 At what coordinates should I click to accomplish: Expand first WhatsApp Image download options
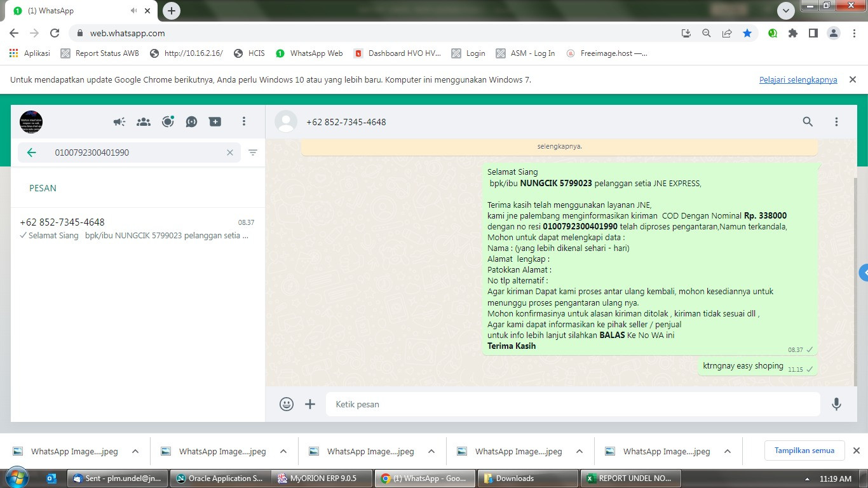coord(135,452)
